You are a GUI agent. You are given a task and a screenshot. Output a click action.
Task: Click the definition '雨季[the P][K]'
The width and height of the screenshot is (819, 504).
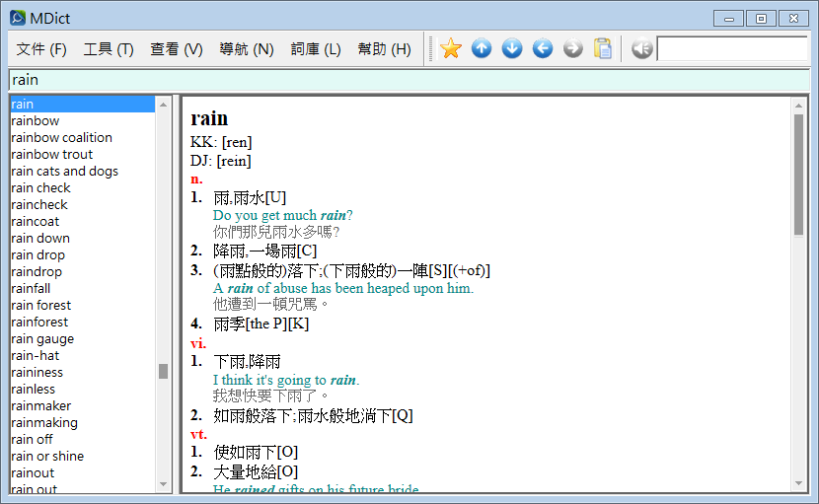[x=261, y=324]
